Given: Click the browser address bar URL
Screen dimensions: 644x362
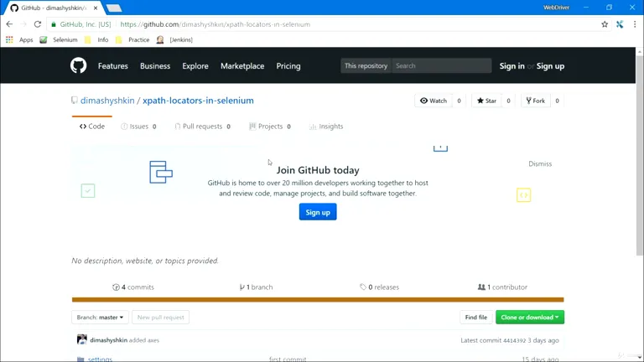Looking at the screenshot, I should 216,24.
